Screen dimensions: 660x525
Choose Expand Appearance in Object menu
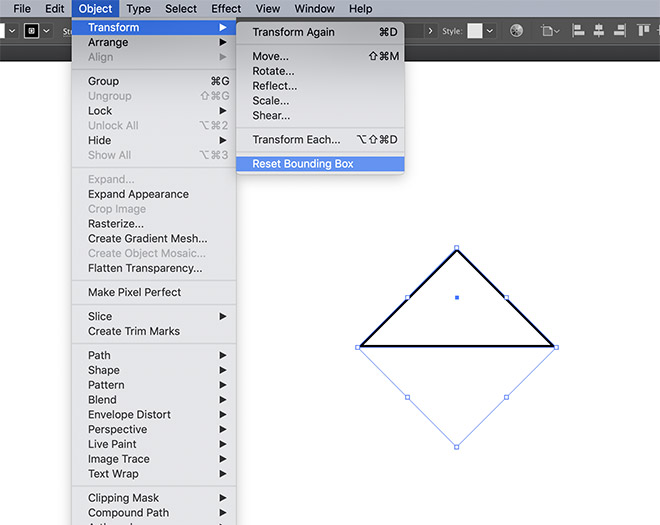click(138, 194)
